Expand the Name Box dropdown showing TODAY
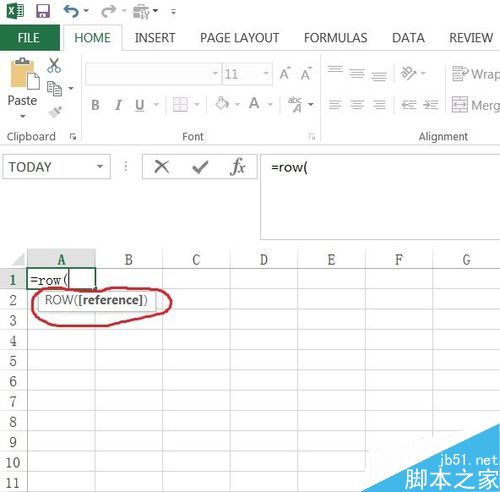 click(x=100, y=166)
